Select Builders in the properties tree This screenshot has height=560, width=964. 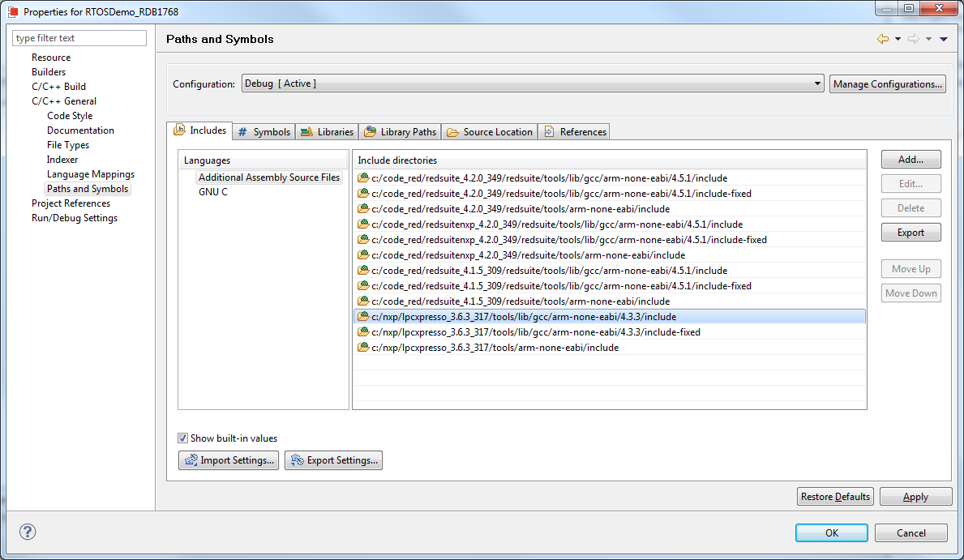[49, 72]
